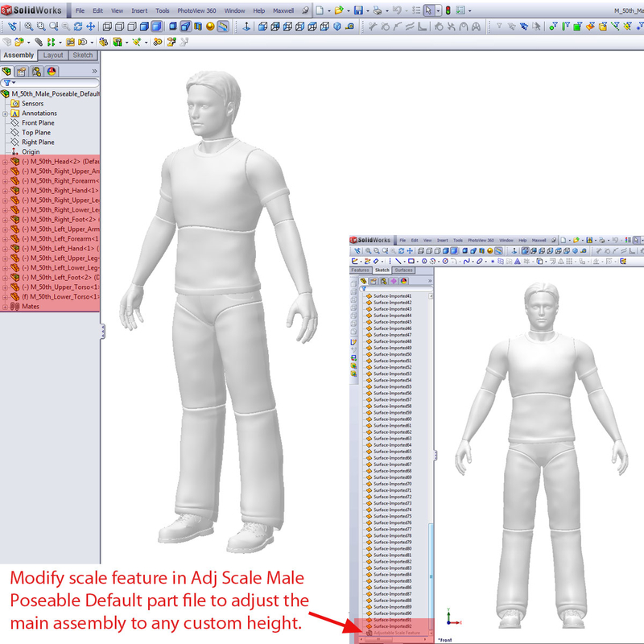Click the Save icon
Image resolution: width=644 pixels, height=644 pixels.
point(358,8)
